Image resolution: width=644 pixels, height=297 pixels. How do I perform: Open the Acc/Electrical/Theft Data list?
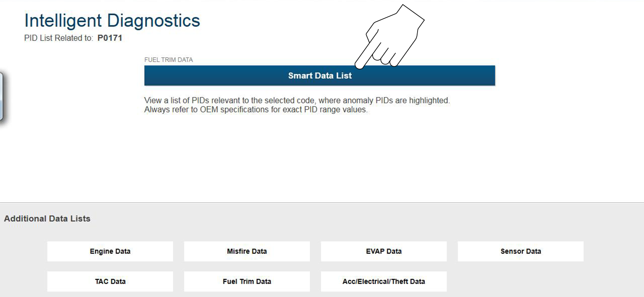coord(383,281)
